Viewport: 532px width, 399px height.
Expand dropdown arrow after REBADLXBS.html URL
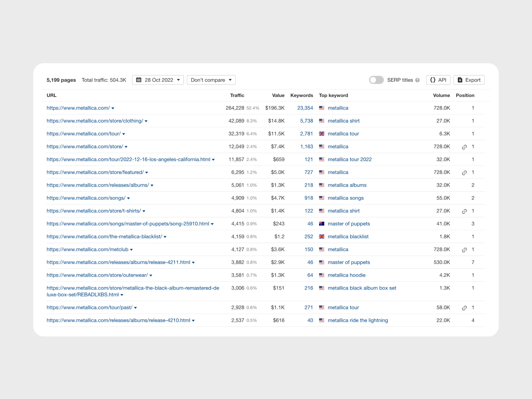122,295
